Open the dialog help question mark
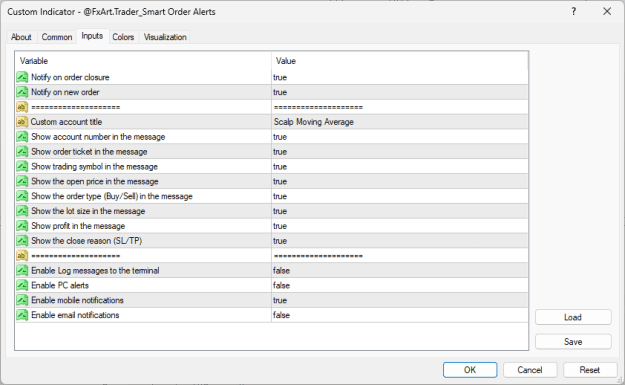The image size is (625, 385). (x=574, y=12)
